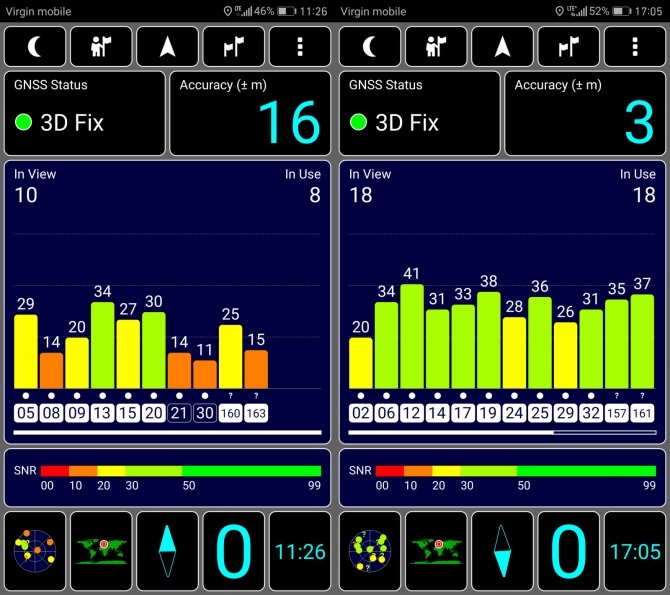Tap SNR color scale in right screenshot
This screenshot has height=595, width=670.
point(516,471)
